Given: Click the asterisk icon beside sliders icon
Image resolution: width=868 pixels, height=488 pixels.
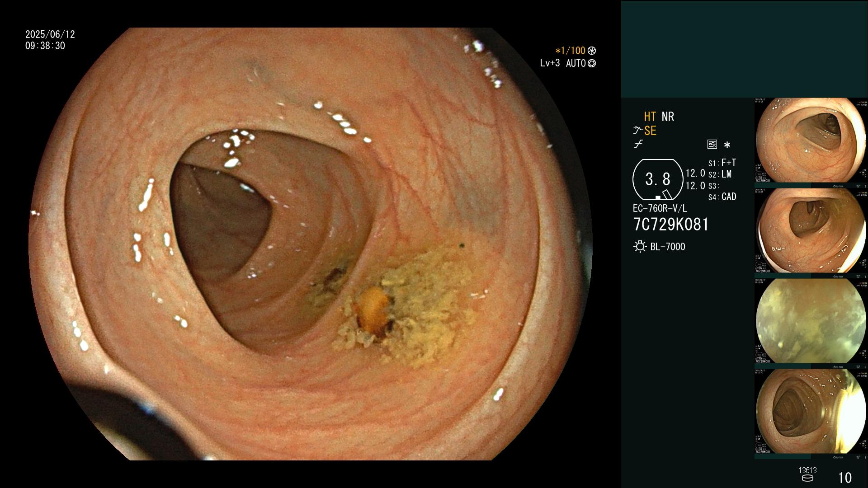Looking at the screenshot, I should click(x=727, y=145).
